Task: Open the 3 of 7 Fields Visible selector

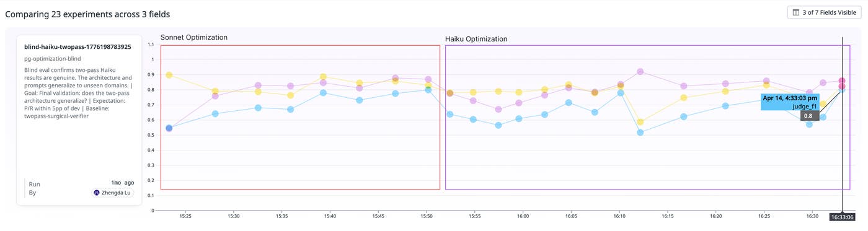Action: click(x=824, y=12)
